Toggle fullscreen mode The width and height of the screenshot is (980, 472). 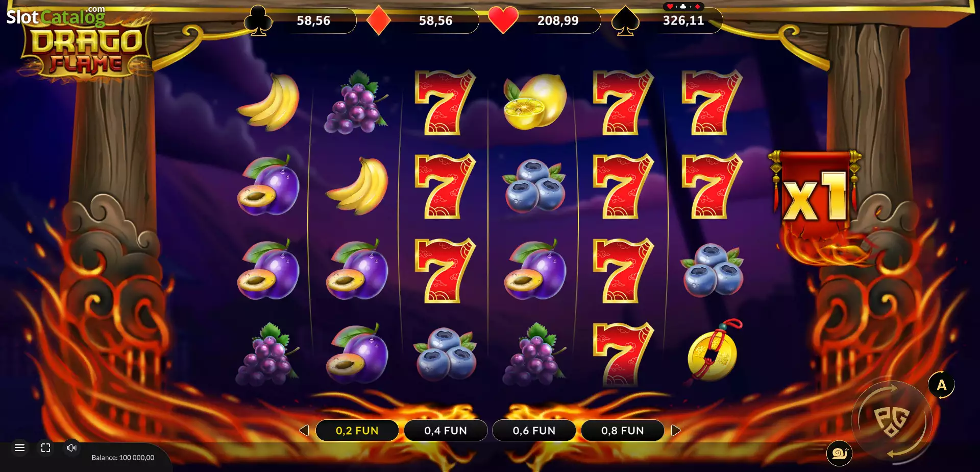[46, 448]
